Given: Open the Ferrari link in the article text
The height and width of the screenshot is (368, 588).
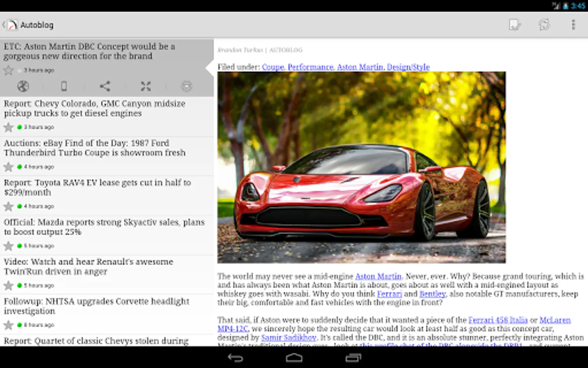Looking at the screenshot, I should coord(389,294).
